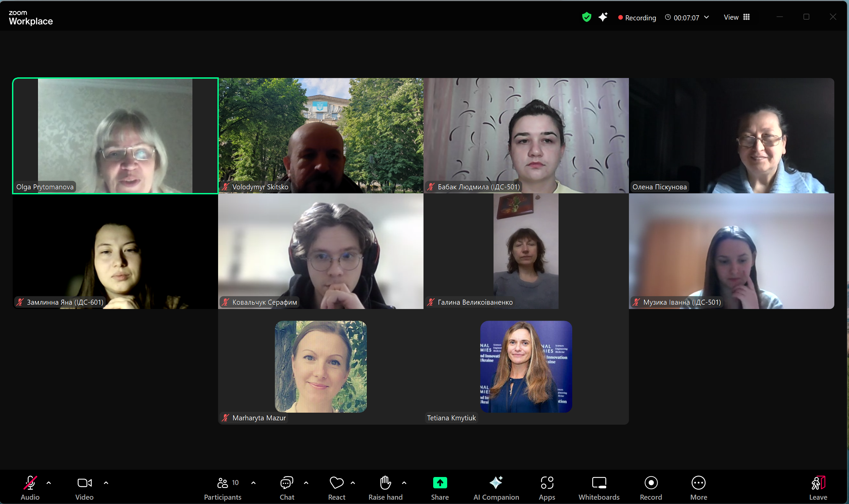Open the Apps panel
This screenshot has width=849, height=504.
(x=547, y=487)
